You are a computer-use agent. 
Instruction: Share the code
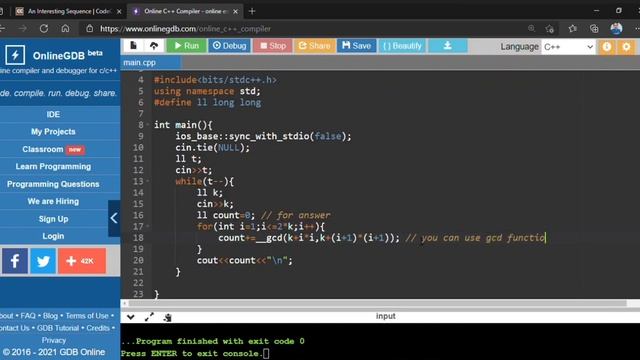coord(314,46)
